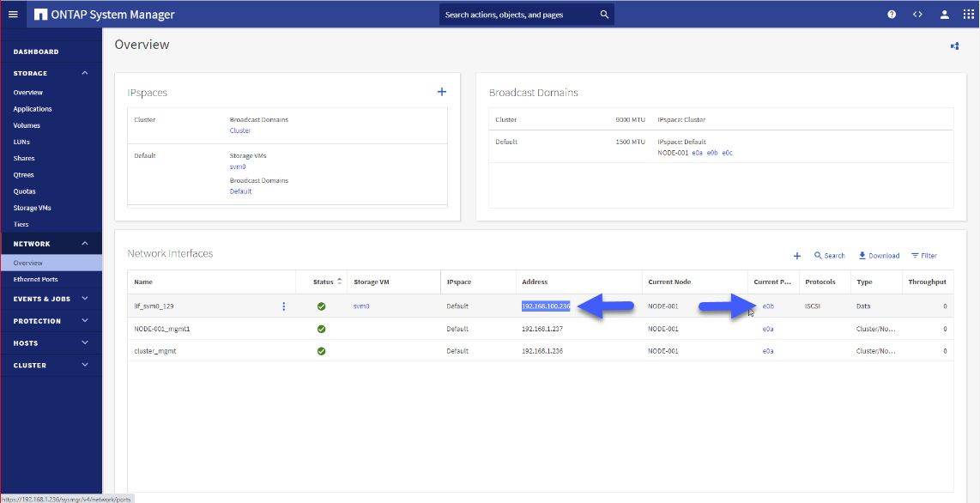Viewport: 980px width, 503px height.
Task: Open LUNs in sidebar
Action: click(x=21, y=142)
